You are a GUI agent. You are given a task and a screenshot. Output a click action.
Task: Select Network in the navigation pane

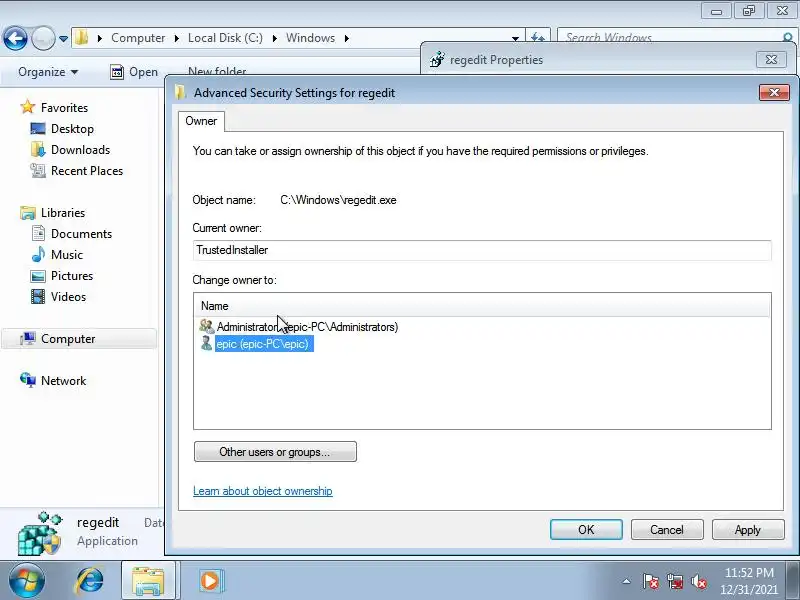[63, 381]
